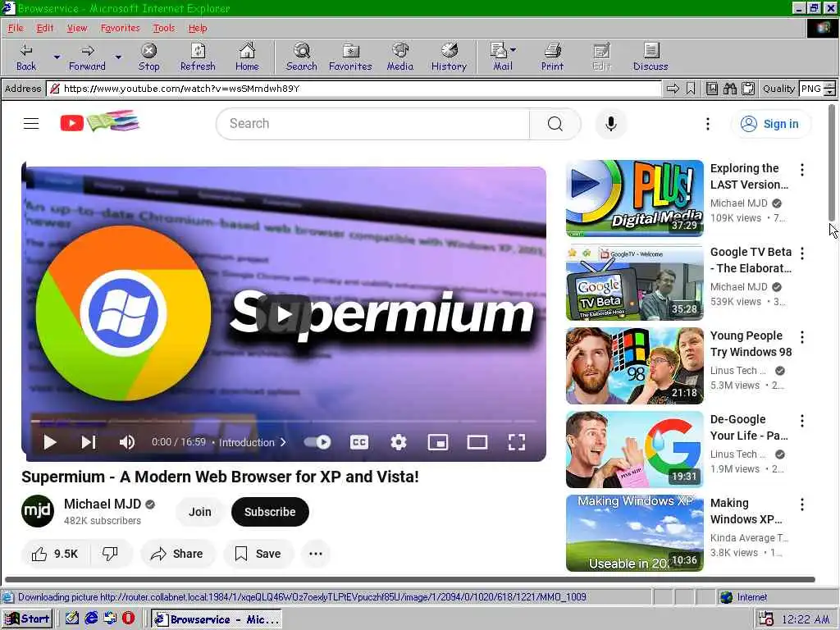Screen dimensions: 840x630
Task: Open the File menu
Action: [x=16, y=28]
